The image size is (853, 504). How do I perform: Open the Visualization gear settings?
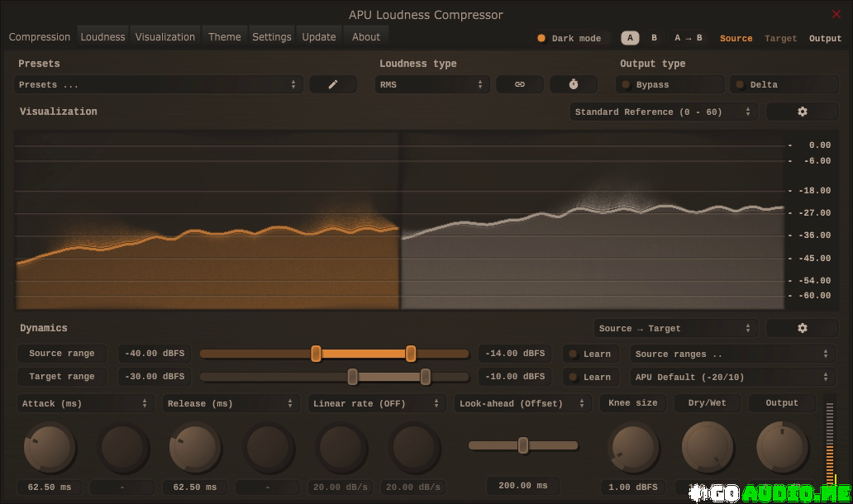click(802, 112)
